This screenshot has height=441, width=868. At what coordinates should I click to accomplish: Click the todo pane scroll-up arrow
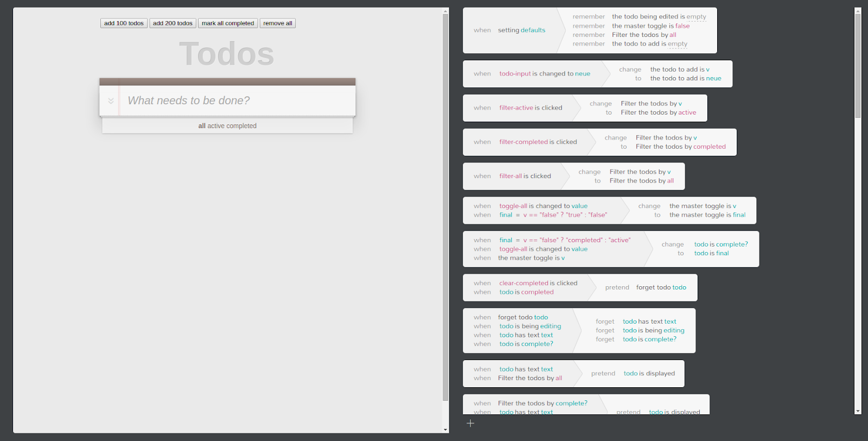pyautogui.click(x=445, y=11)
